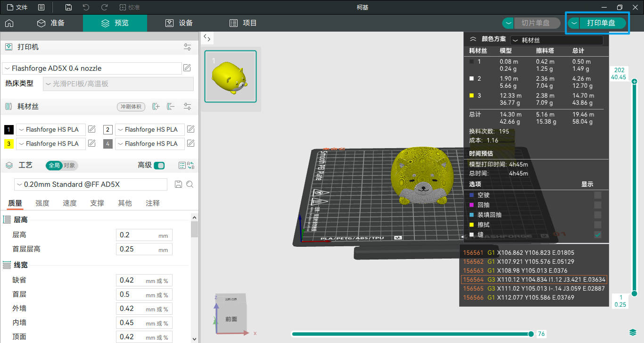Click the redo arrow icon
644x343 pixels.
pos(105,8)
